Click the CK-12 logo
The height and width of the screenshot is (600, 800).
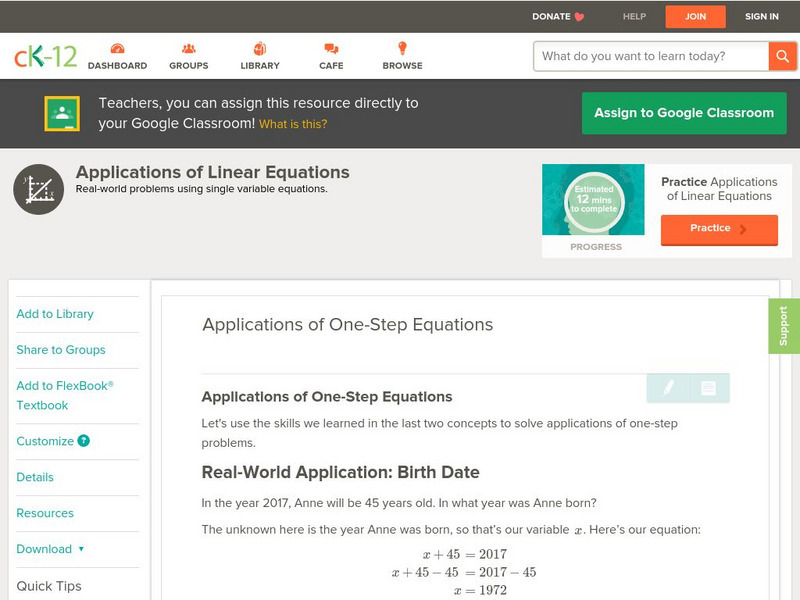tap(45, 56)
